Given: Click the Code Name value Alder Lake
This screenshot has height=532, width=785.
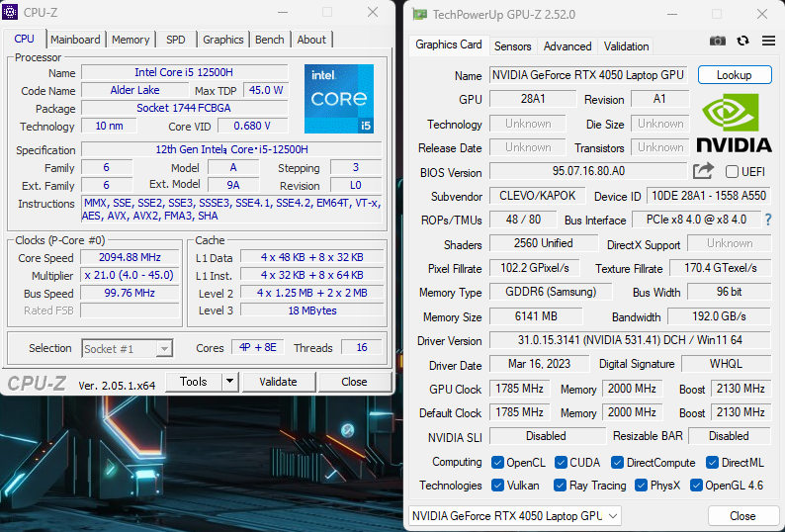Looking at the screenshot, I should point(134,90).
